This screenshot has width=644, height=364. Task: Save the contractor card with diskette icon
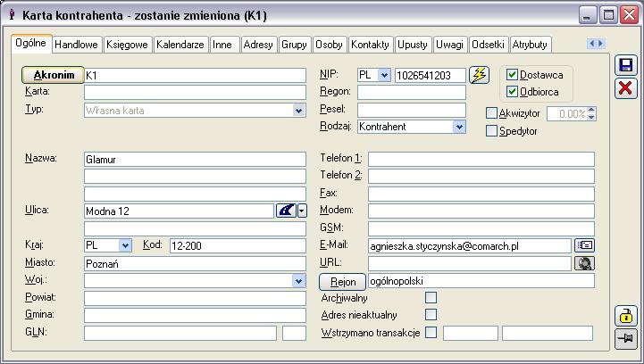(x=626, y=65)
